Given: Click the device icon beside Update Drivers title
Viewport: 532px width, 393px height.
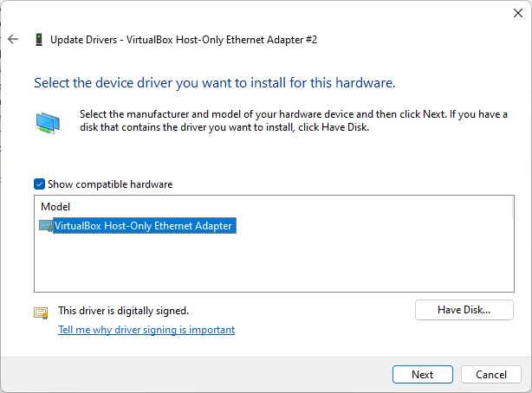Looking at the screenshot, I should (39, 39).
